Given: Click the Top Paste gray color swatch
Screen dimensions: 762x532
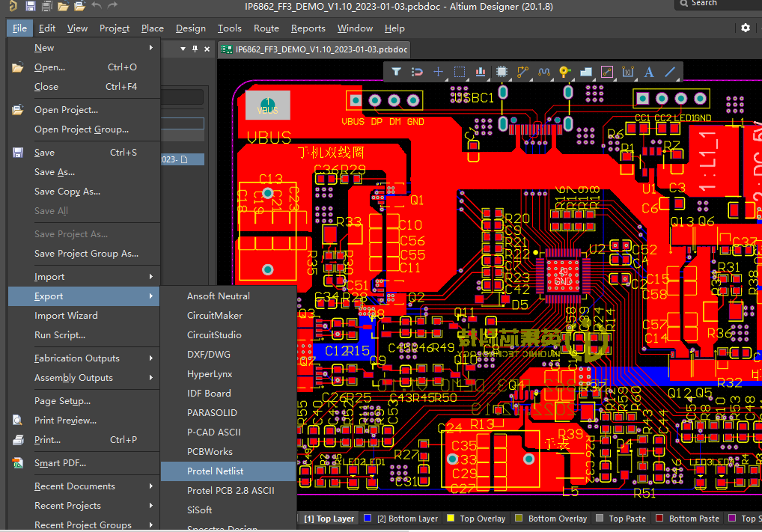Looking at the screenshot, I should point(600,518).
